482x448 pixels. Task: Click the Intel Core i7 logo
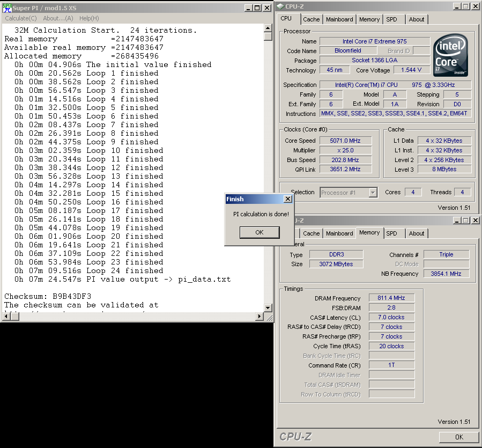coord(450,55)
